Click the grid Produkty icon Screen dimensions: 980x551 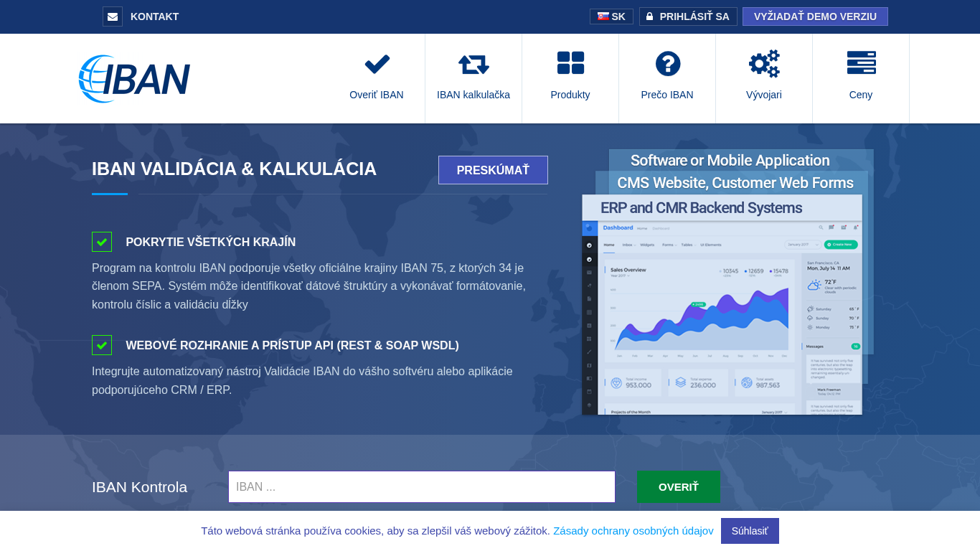point(570,63)
